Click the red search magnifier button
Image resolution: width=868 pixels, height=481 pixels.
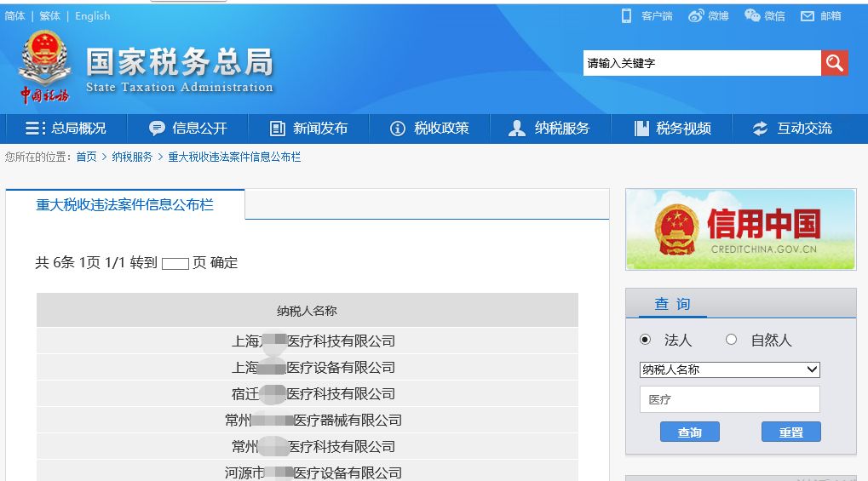(x=834, y=63)
